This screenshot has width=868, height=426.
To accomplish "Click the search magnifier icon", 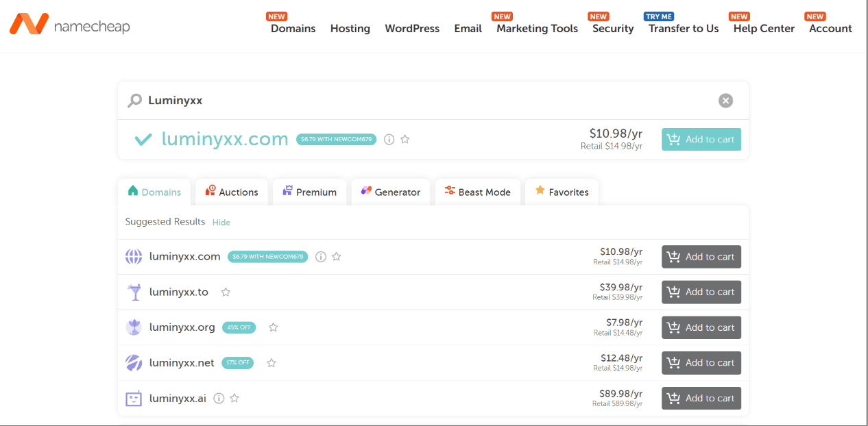I will point(134,101).
